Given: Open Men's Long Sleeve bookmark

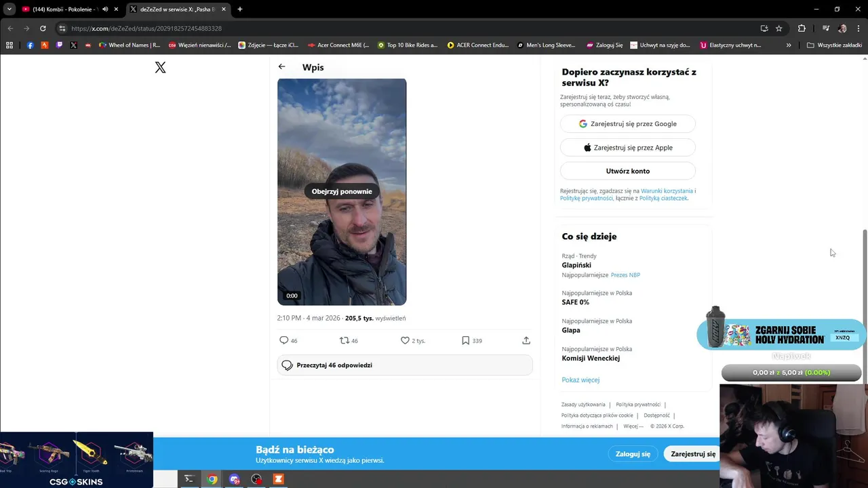Looking at the screenshot, I should (x=546, y=45).
